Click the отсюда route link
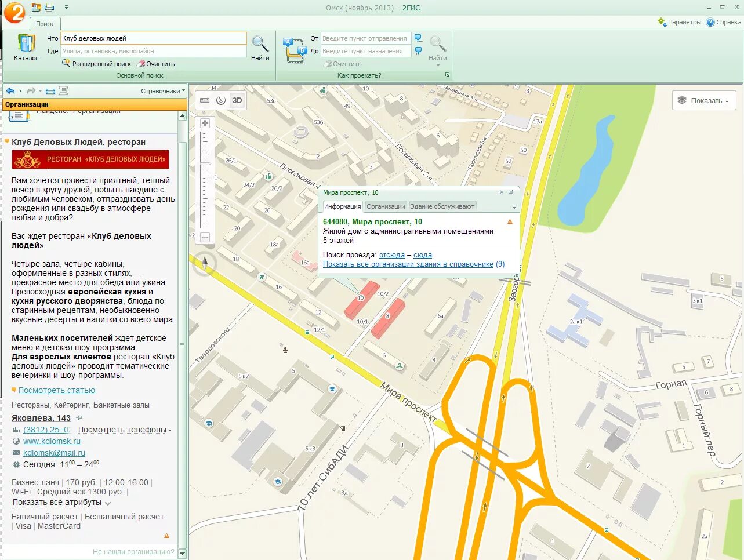744x560 pixels. [x=392, y=255]
